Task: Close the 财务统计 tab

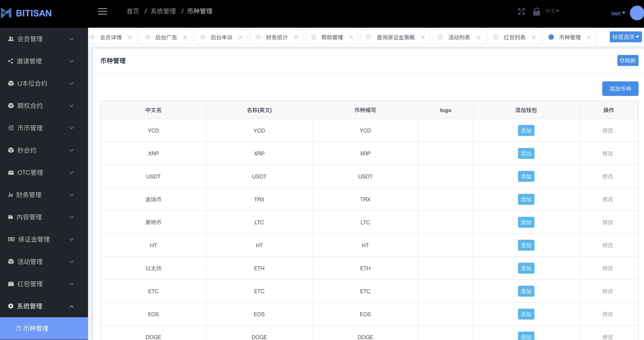Action: click(296, 37)
